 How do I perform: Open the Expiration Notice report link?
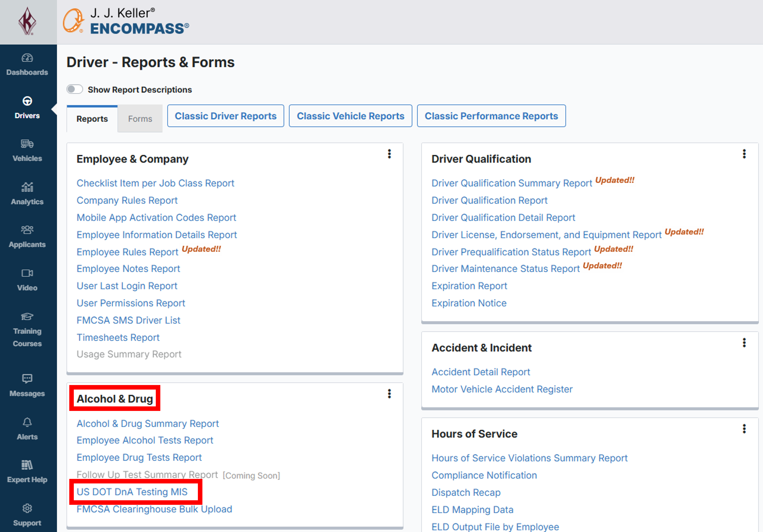469,303
